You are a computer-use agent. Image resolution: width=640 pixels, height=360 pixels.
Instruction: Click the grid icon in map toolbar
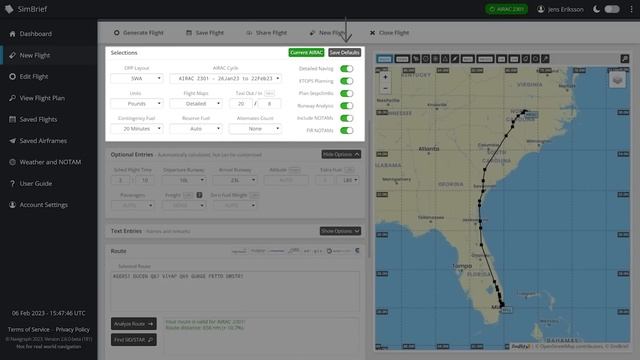[x=435, y=59]
